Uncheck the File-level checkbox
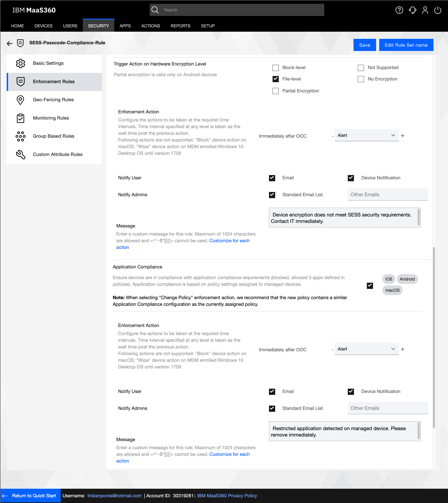Screen dimensions: 448x503 click(x=275, y=79)
